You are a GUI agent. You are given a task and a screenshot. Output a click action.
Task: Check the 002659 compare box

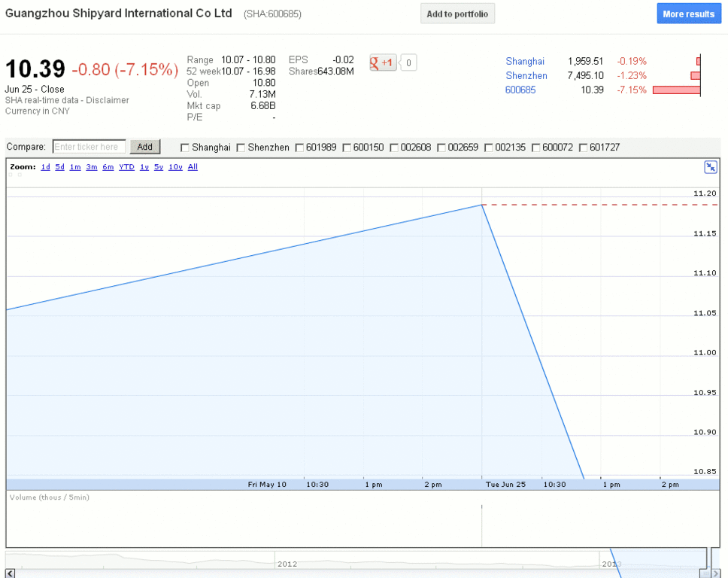coord(441,148)
